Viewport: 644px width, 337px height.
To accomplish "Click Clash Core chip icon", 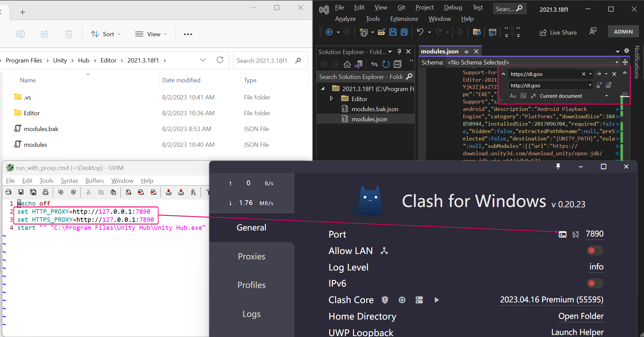I will pos(402,300).
